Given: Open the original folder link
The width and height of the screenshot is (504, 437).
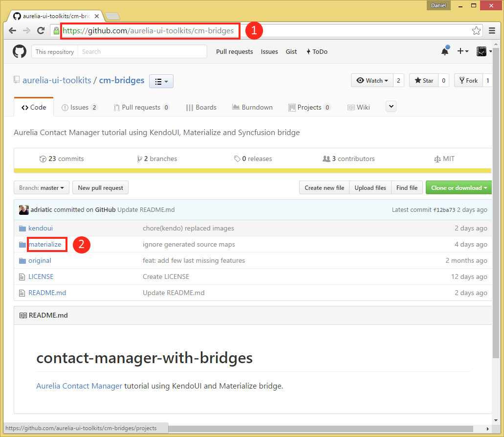Looking at the screenshot, I should pyautogui.click(x=40, y=261).
